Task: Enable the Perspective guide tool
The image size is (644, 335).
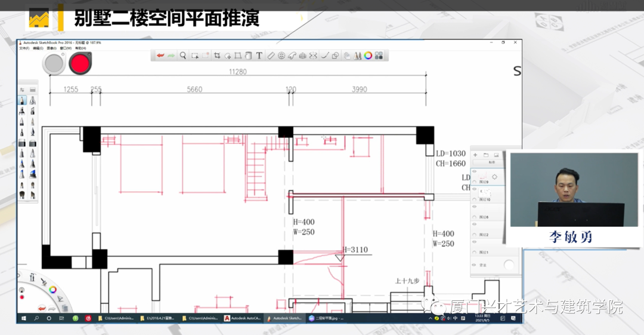Action: [x=303, y=56]
